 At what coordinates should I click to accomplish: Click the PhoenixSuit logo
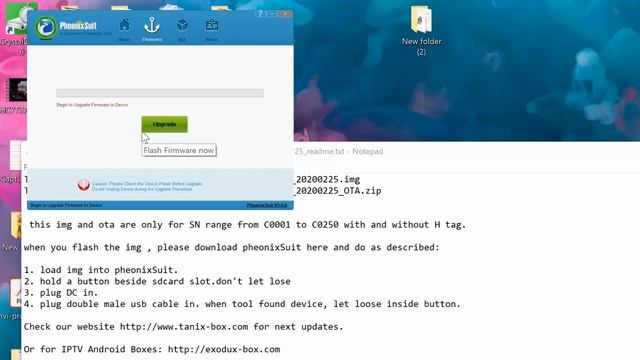46,28
